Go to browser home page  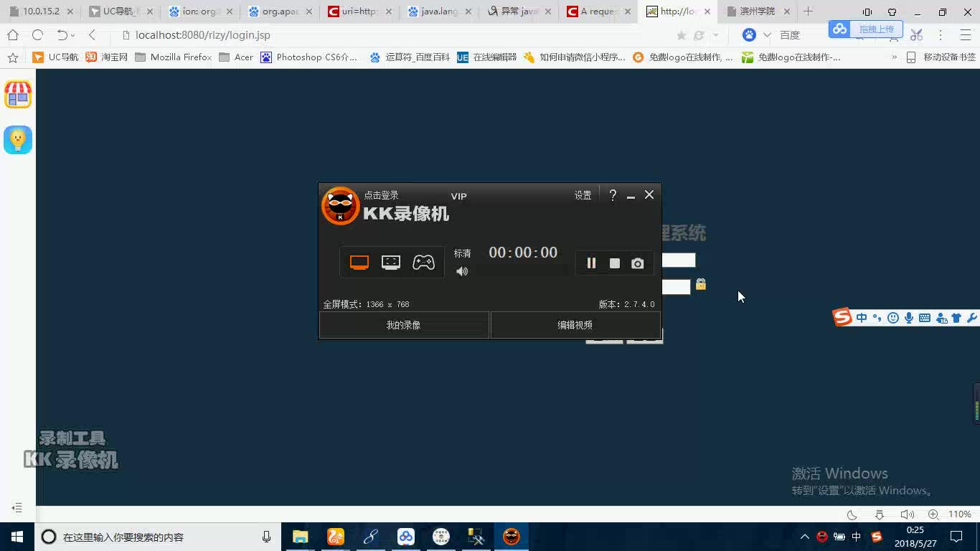[13, 35]
